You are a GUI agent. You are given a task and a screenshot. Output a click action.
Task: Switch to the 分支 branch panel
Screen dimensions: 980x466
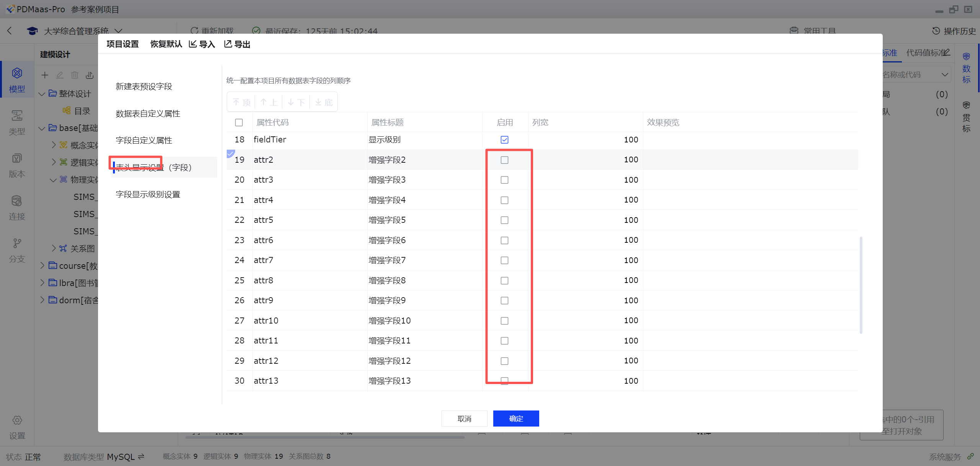coord(17,244)
